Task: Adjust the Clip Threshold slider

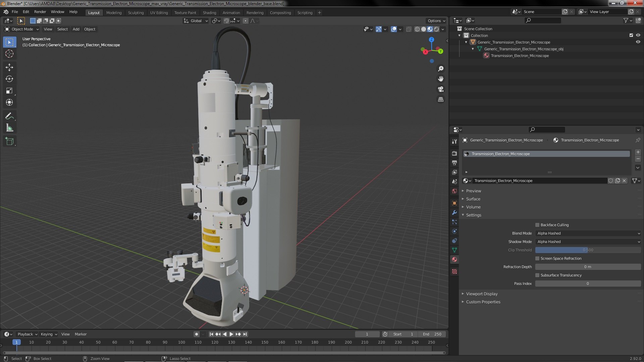Action: (x=588, y=250)
